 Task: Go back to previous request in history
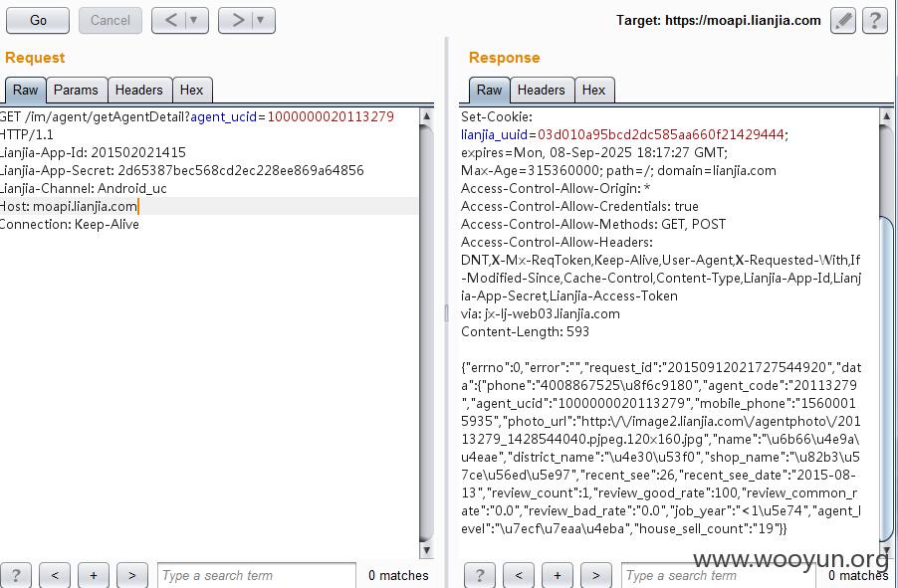[170, 21]
